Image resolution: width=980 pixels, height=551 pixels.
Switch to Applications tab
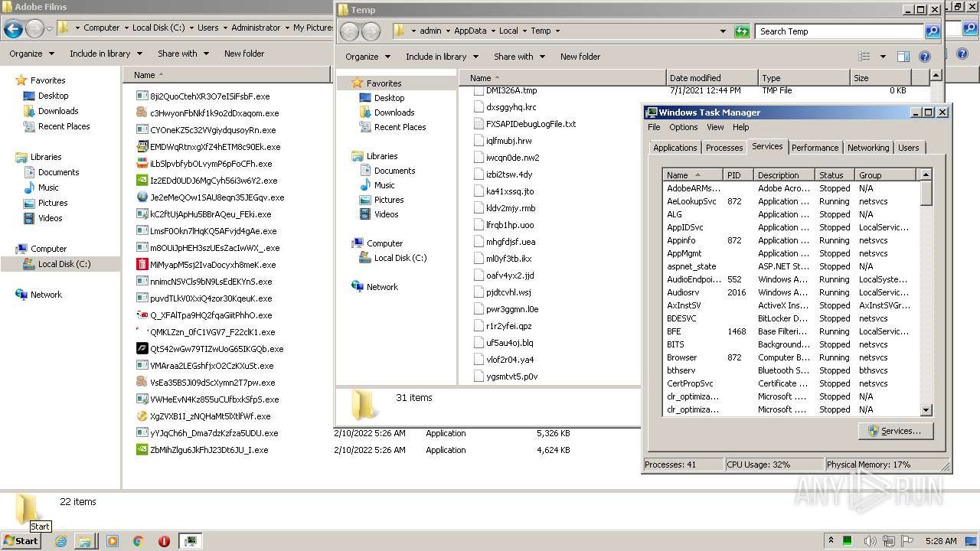(675, 148)
